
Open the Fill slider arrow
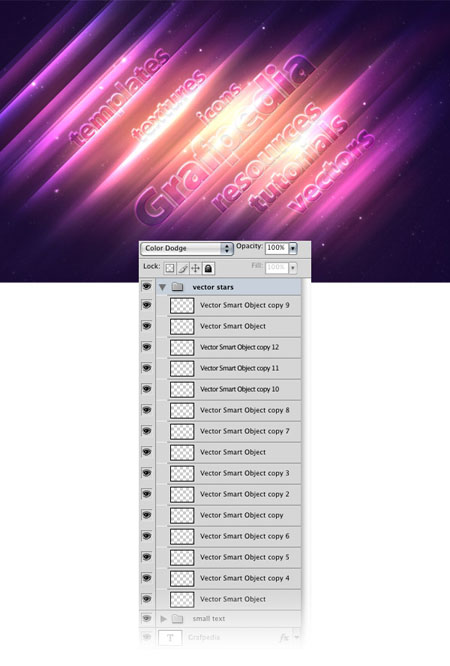pos(293,268)
